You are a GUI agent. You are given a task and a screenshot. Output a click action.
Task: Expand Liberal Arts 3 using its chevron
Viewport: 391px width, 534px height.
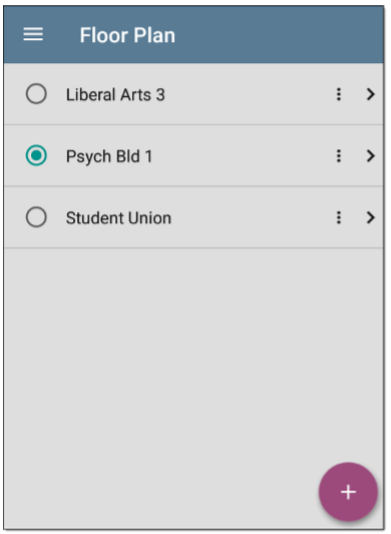[x=371, y=94]
